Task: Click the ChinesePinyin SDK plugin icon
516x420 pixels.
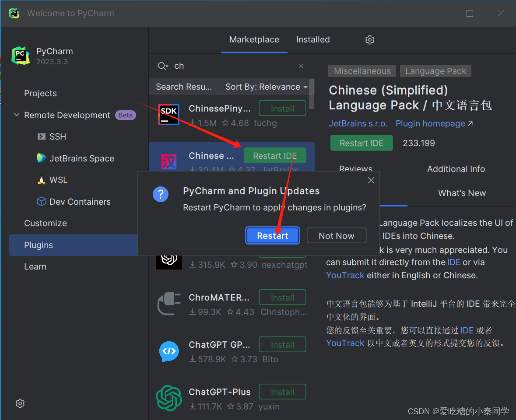Action: [168, 115]
